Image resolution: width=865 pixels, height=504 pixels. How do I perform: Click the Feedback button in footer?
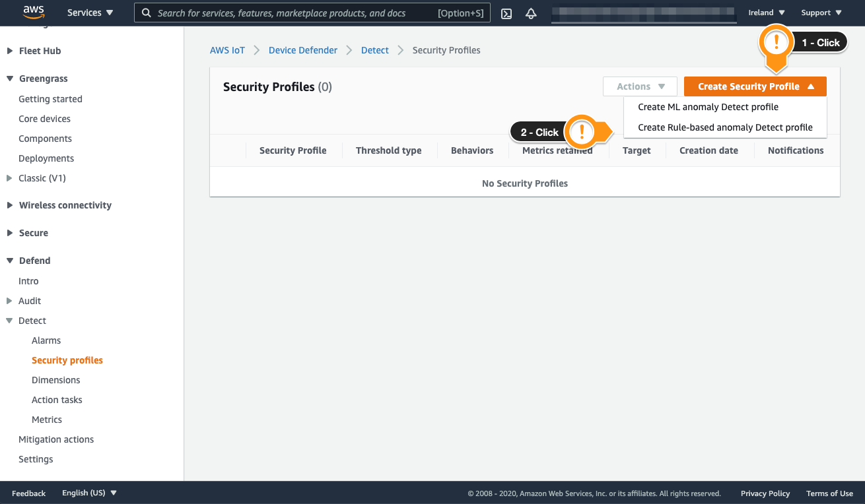pos(29,493)
